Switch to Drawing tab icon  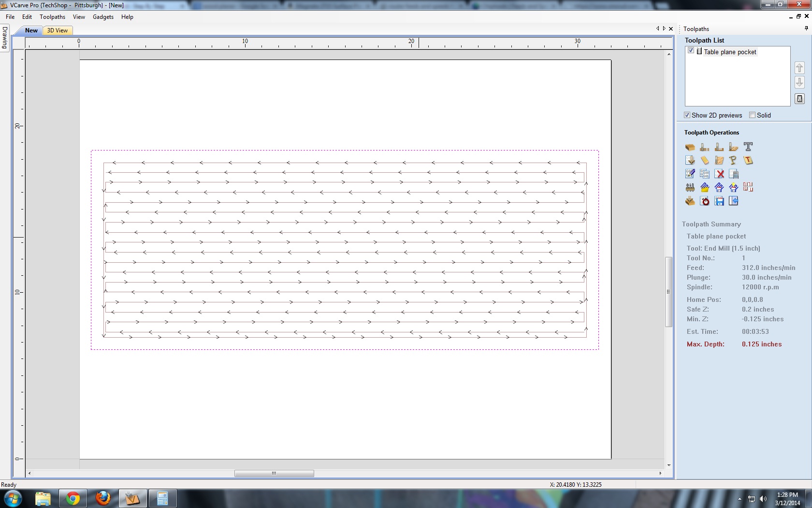733,201
